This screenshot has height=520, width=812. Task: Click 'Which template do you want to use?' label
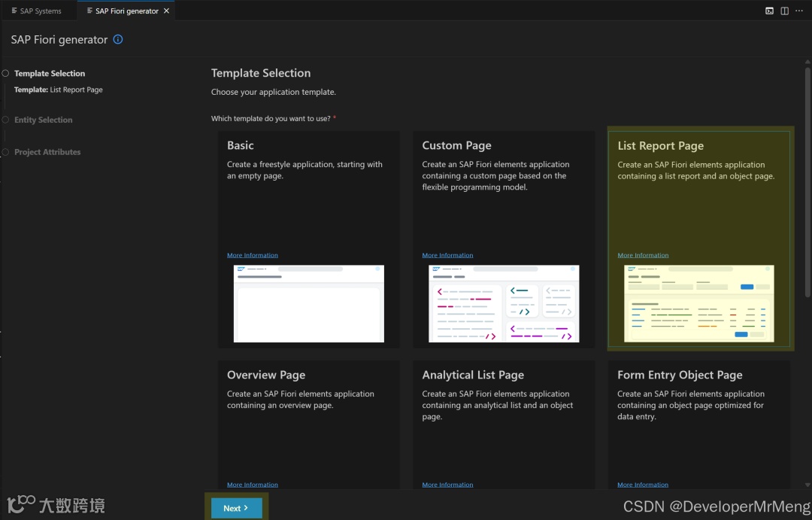271,118
